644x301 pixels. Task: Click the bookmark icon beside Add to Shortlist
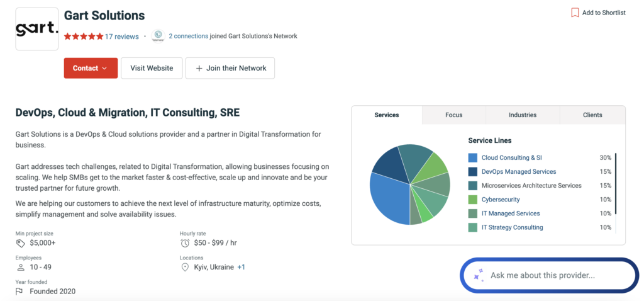coord(574,13)
